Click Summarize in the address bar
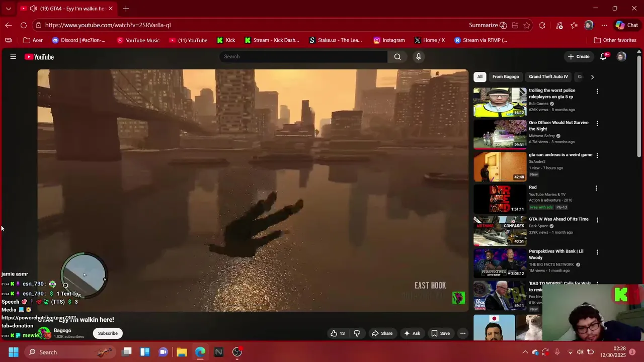This screenshot has height=362, width=644. [488, 25]
